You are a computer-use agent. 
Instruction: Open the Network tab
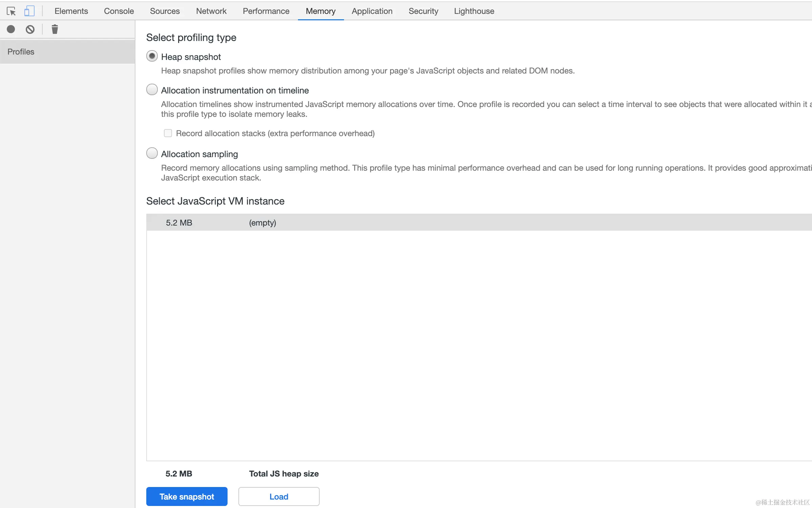pos(211,11)
